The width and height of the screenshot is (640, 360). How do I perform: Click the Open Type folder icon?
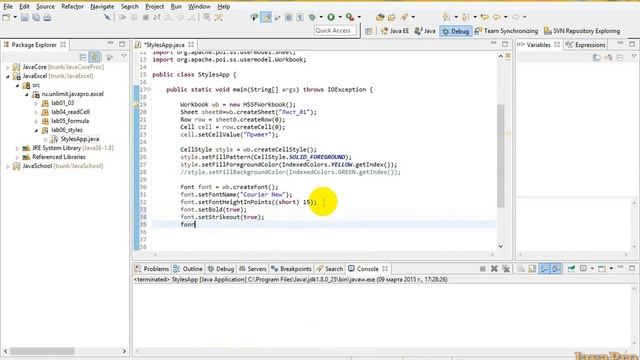[x=392, y=17]
